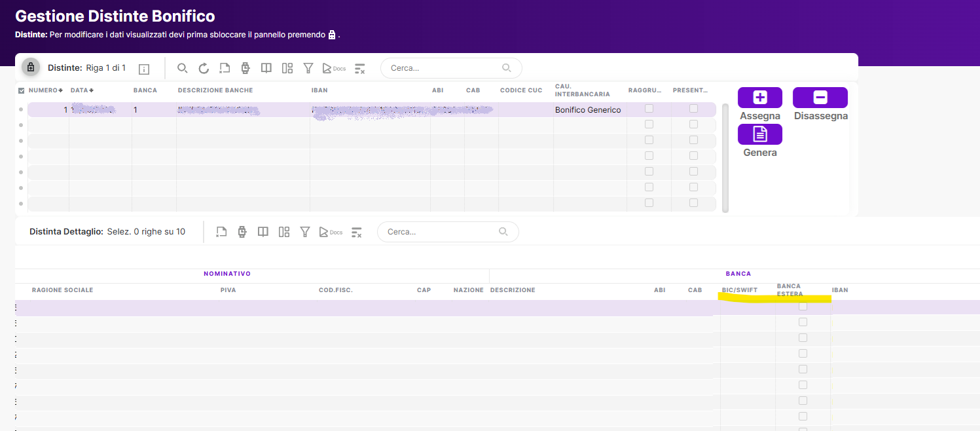Viewport: 980px width, 431px height.
Task: Open the book view icon in Distinta Dettaglio toolbar
Action: (263, 232)
